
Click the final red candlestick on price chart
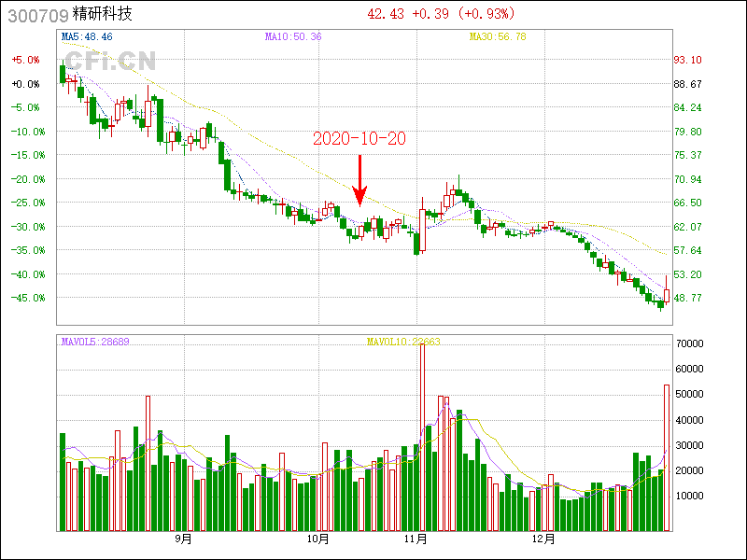tap(667, 294)
